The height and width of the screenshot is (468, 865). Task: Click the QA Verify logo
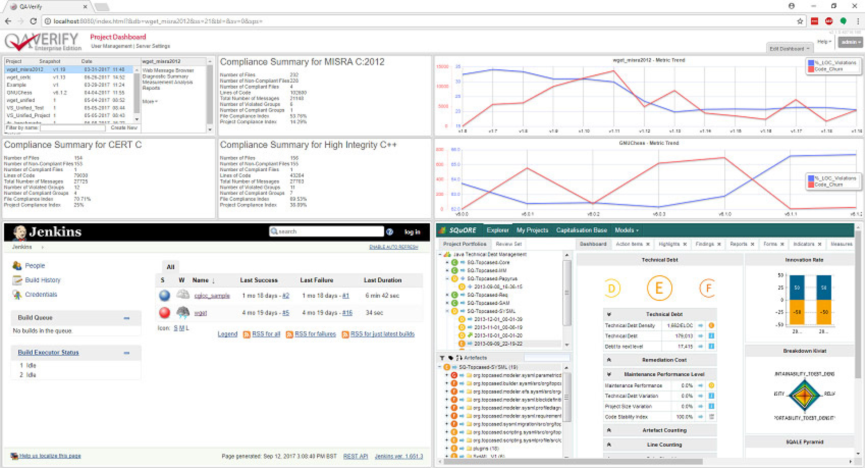(x=42, y=41)
